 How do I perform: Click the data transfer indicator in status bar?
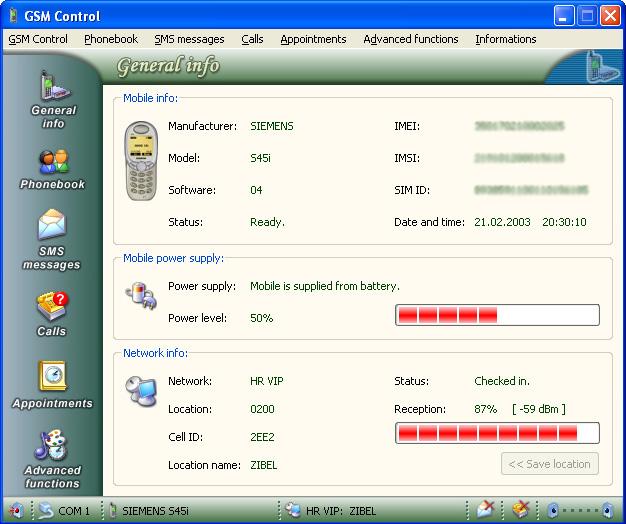tap(580, 510)
